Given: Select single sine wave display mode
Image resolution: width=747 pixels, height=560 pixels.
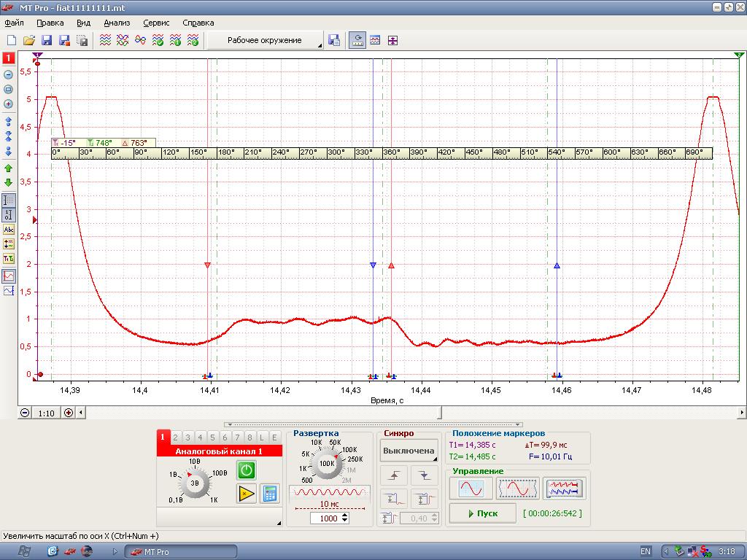Looking at the screenshot, I should pos(471,489).
